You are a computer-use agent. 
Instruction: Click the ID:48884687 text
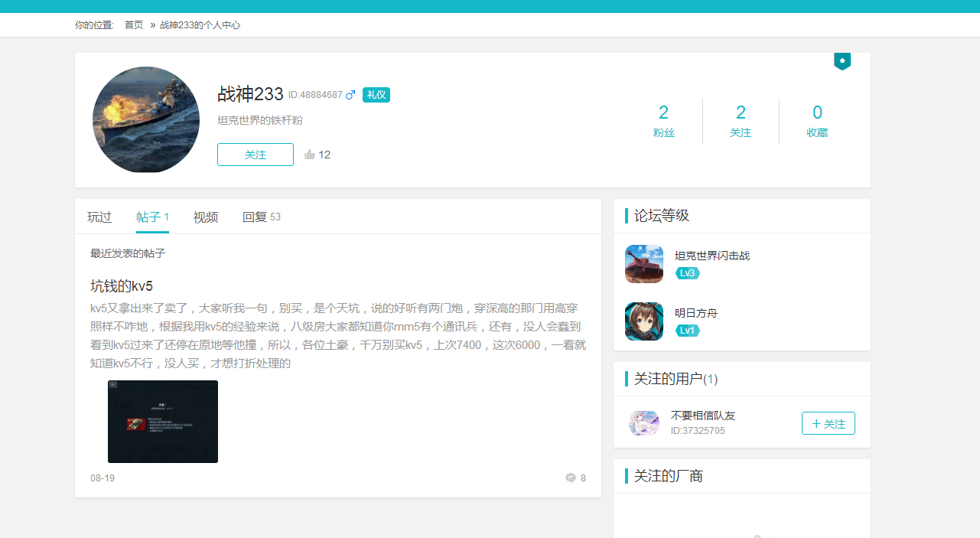click(315, 95)
